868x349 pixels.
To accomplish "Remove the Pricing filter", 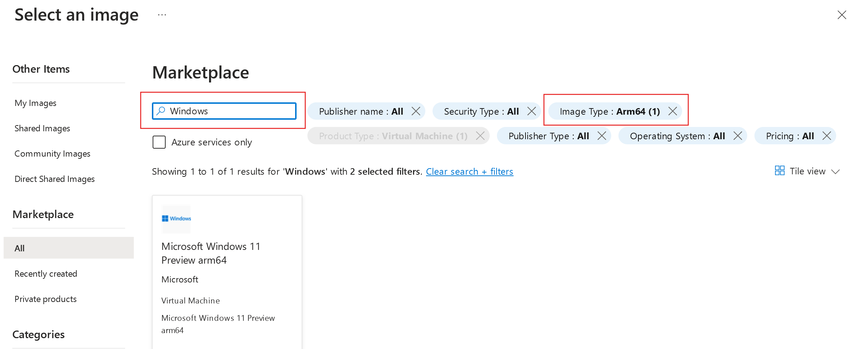I will tap(827, 136).
